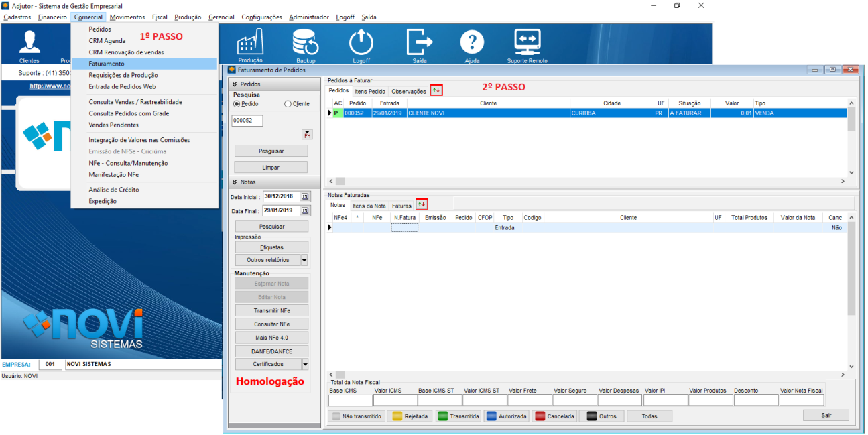Collapse the Pedidos panel section
The width and height of the screenshot is (868, 435).
[234, 84]
